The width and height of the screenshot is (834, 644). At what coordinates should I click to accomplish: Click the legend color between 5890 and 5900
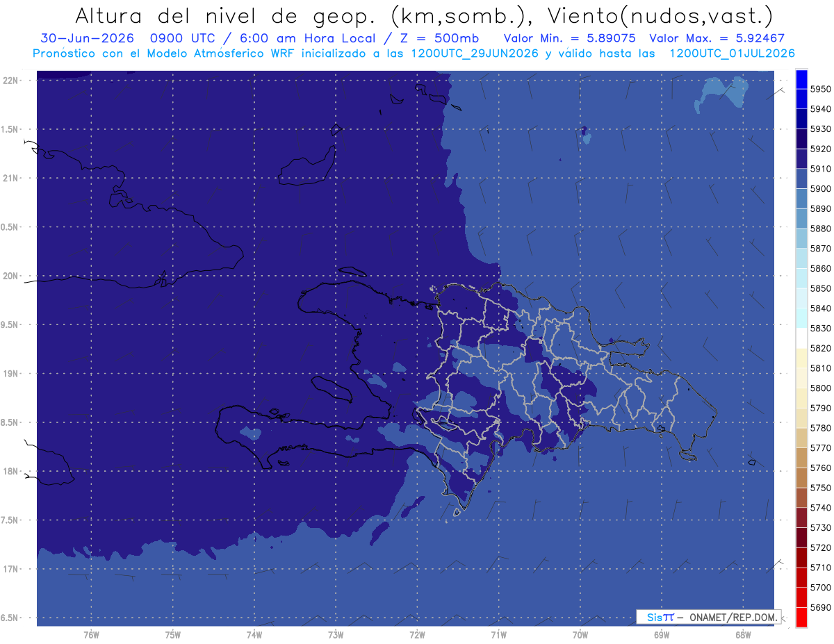point(801,199)
